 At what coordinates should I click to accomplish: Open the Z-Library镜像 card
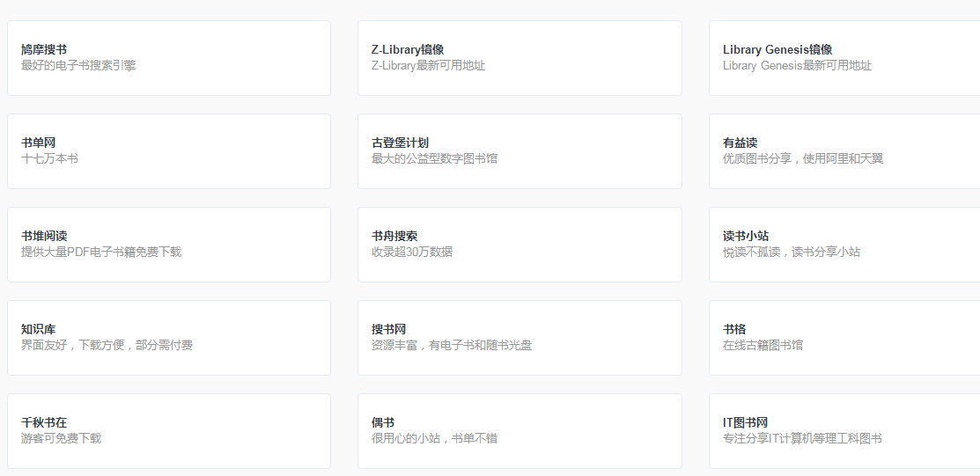(x=519, y=58)
